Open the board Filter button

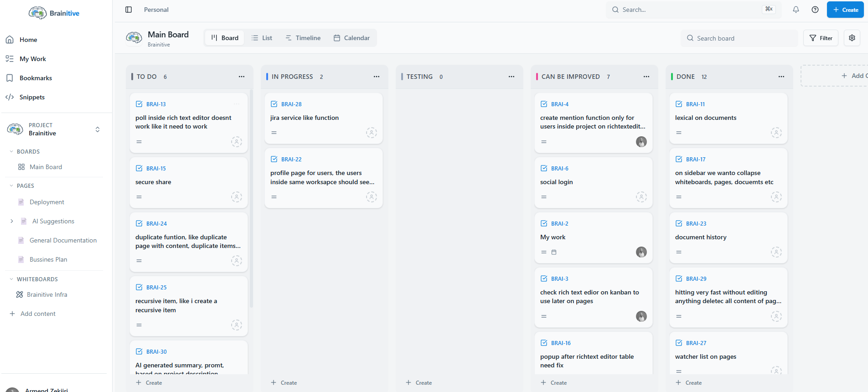821,38
